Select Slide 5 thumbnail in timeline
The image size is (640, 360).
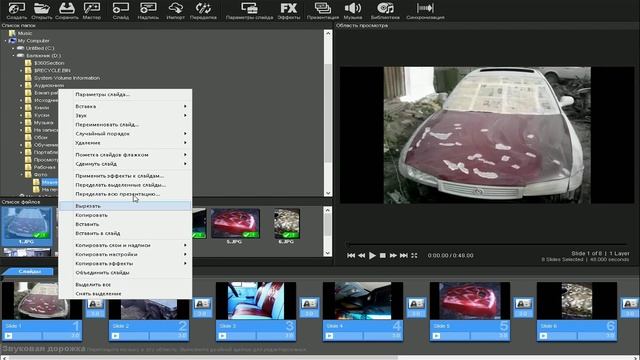[469, 301]
